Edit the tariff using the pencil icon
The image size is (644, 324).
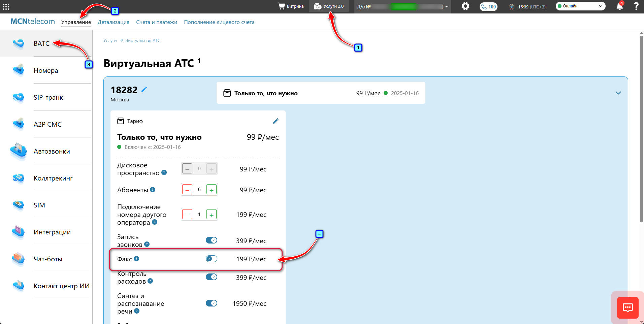pyautogui.click(x=276, y=121)
